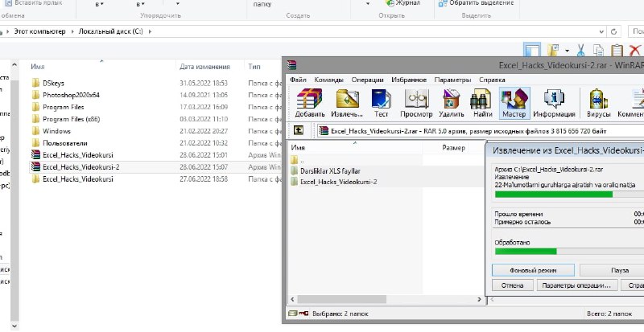Sort Explorer list by Дата изменения column
This screenshot has width=644, height=332.
[204, 67]
